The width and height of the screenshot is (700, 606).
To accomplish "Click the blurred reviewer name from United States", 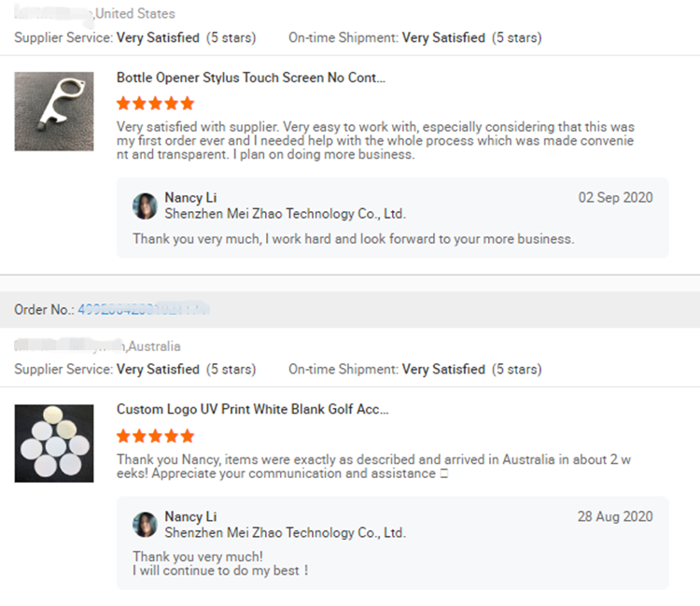I will point(53,12).
